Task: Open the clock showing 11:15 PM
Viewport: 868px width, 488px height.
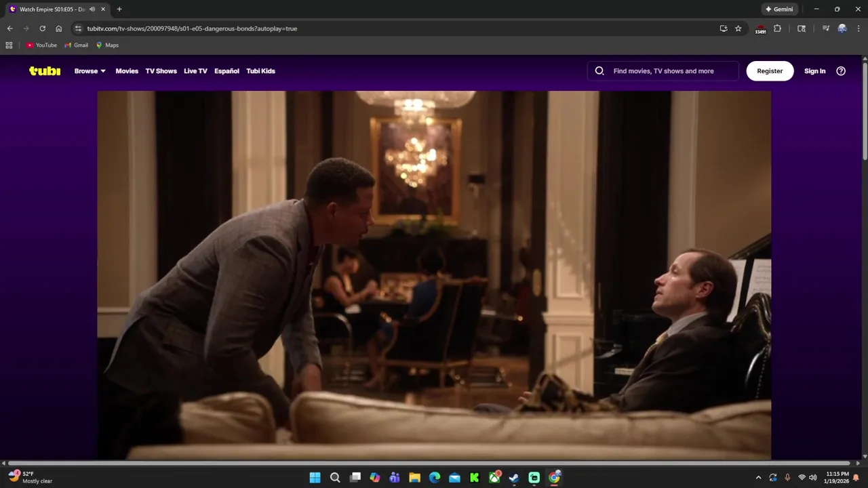Action: click(837, 477)
